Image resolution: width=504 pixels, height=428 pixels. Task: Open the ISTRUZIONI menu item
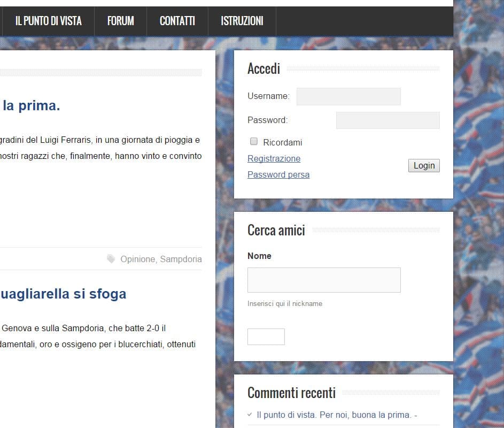[x=242, y=21]
